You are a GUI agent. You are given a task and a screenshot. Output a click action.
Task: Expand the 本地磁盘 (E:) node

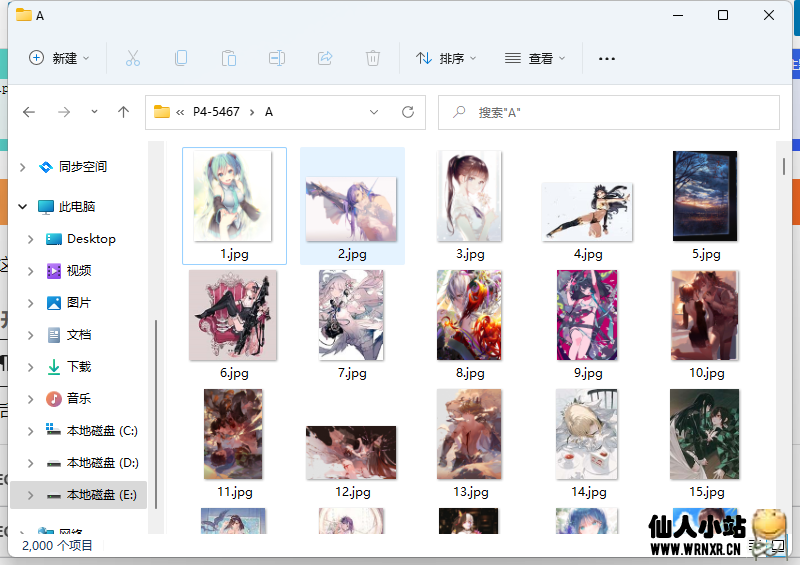pyautogui.click(x=31, y=495)
